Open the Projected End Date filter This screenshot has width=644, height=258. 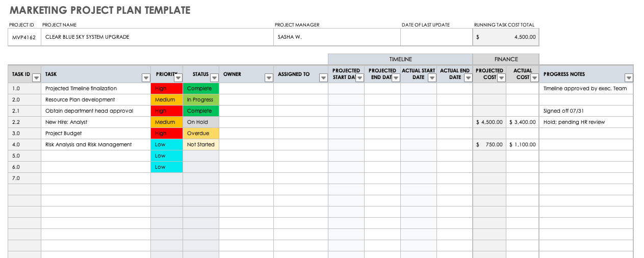[x=396, y=78]
